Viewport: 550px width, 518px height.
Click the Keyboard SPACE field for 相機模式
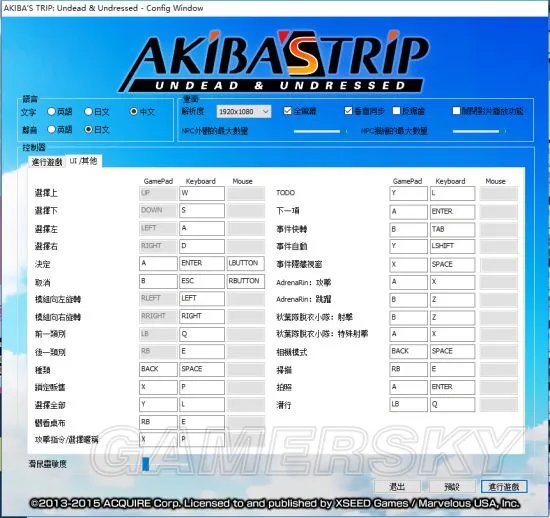[x=452, y=351]
